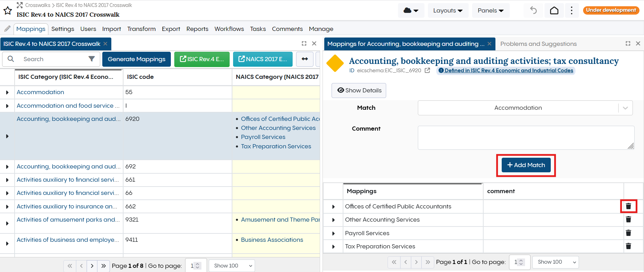Image resolution: width=644 pixels, height=272 pixels.
Task: Go to home via house icon
Action: coord(554,10)
